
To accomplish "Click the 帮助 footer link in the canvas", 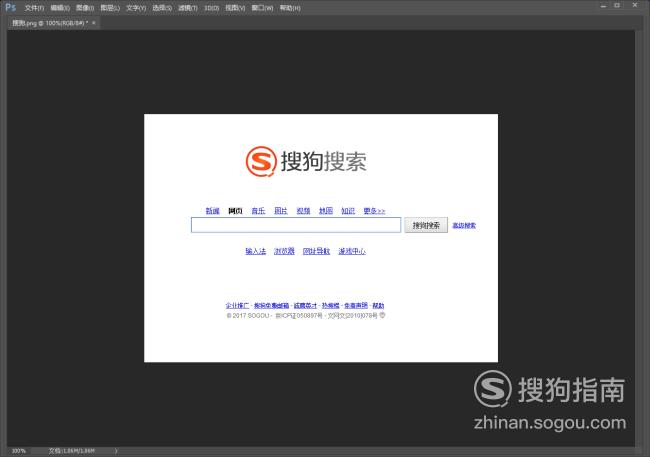I will 378,306.
